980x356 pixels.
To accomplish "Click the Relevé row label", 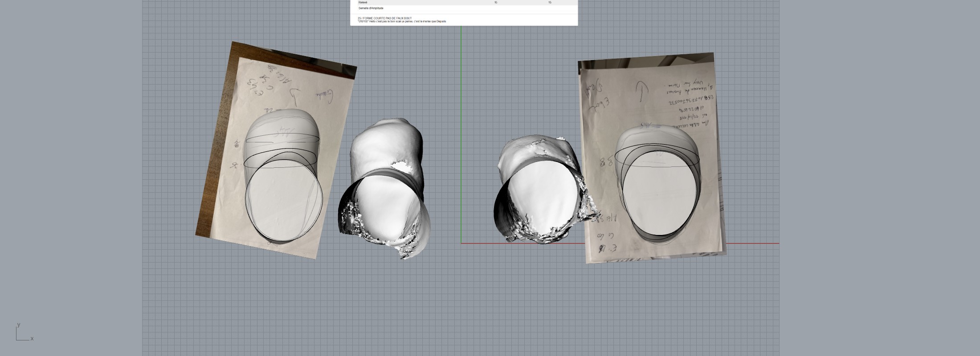I will click(363, 3).
